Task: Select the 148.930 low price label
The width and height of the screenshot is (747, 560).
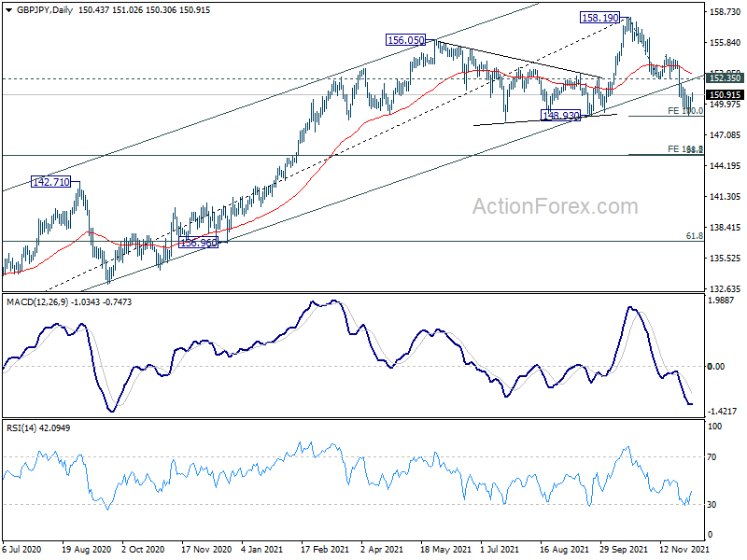Action: pos(561,116)
